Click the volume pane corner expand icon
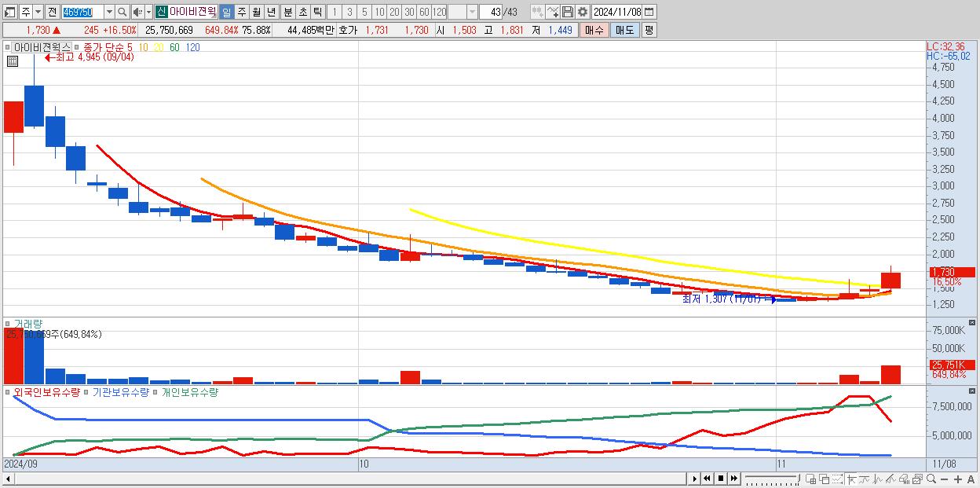The height and width of the screenshot is (488, 980). (972, 323)
